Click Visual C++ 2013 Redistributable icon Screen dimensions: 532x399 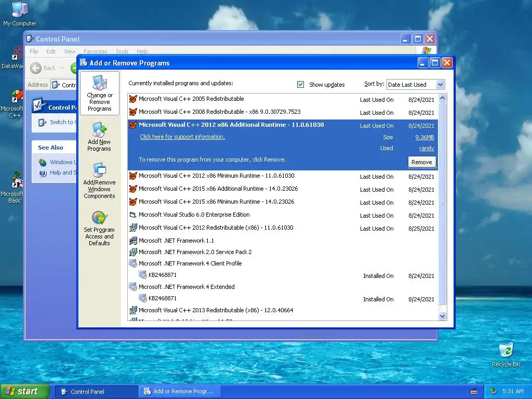133,310
